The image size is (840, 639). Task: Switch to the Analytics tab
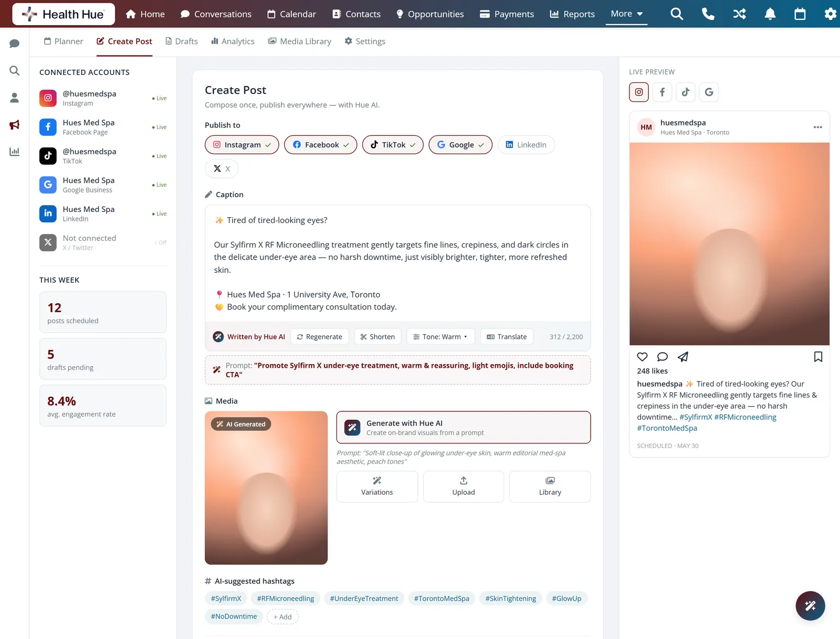pyautogui.click(x=233, y=41)
